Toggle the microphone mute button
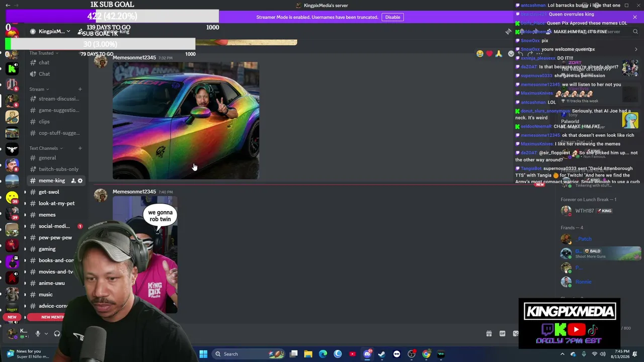 pos(38,334)
